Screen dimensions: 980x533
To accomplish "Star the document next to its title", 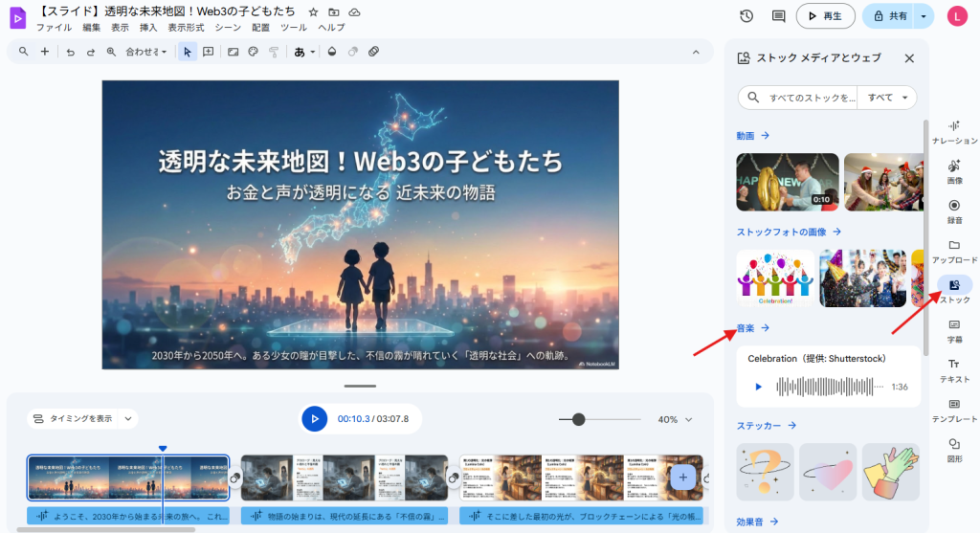I will point(313,11).
